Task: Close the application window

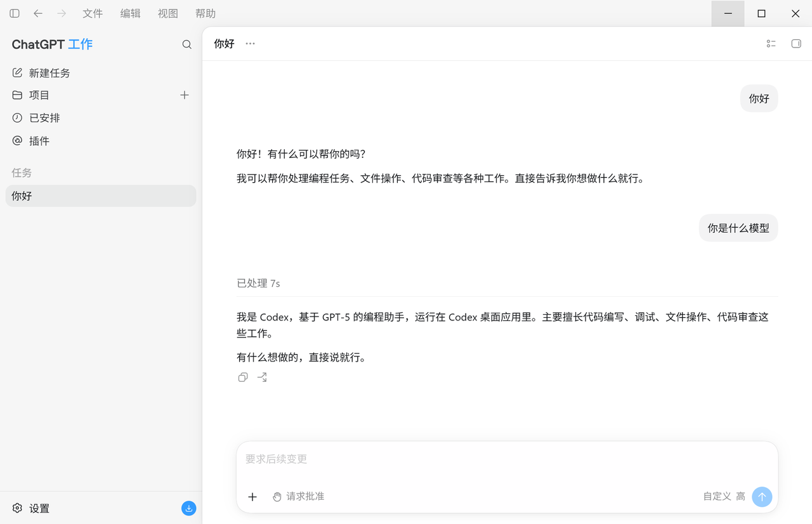Action: [796, 13]
